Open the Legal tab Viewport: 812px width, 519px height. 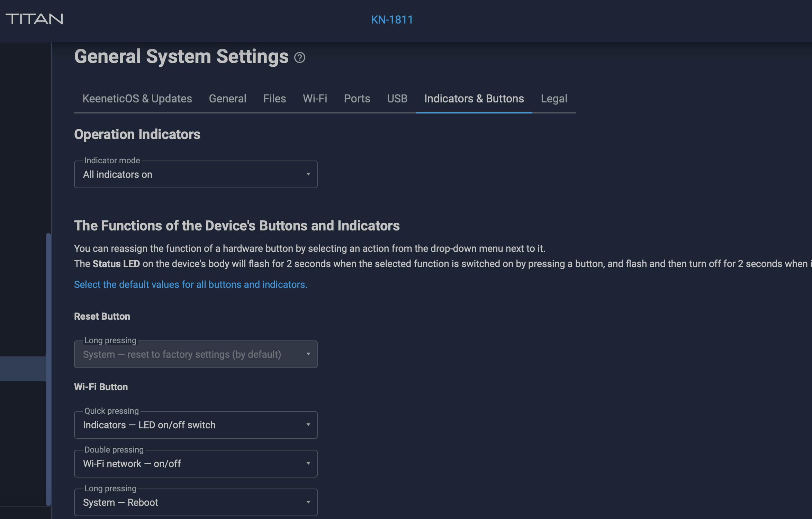pos(554,99)
